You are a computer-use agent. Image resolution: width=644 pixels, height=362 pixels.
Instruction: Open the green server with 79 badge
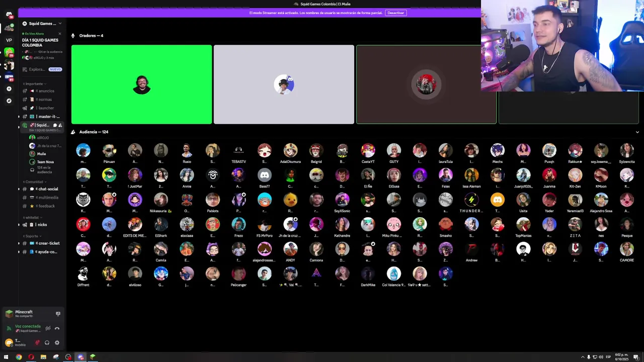pyautogui.click(x=9, y=52)
